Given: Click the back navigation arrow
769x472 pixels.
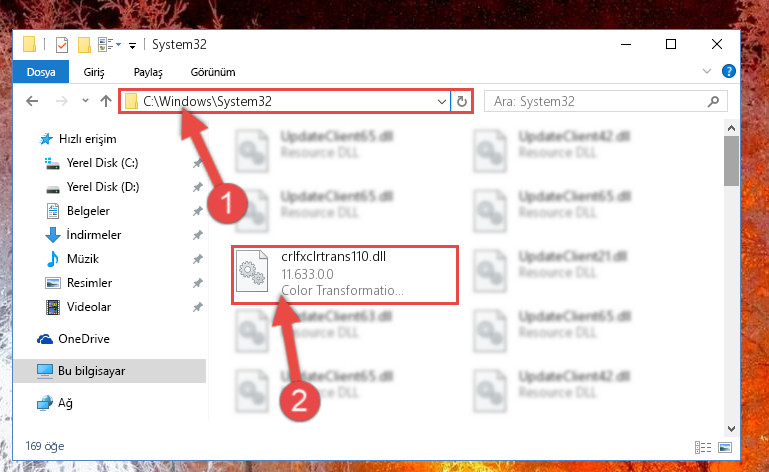Looking at the screenshot, I should [x=32, y=101].
